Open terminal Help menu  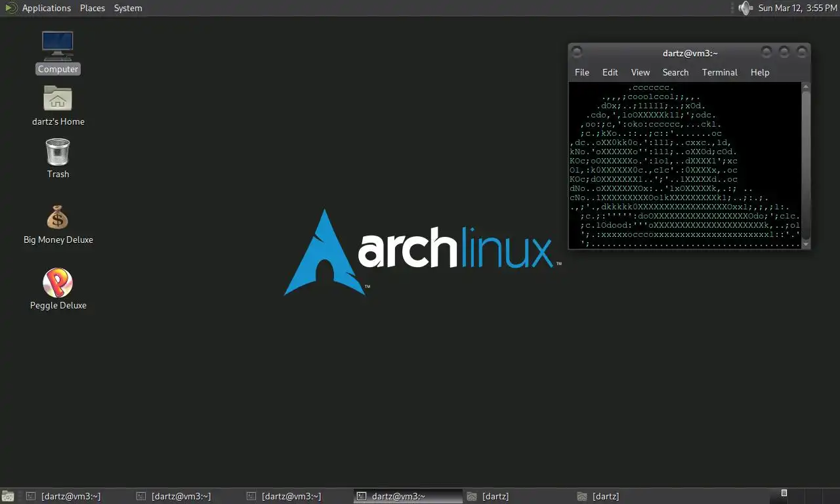tap(760, 72)
